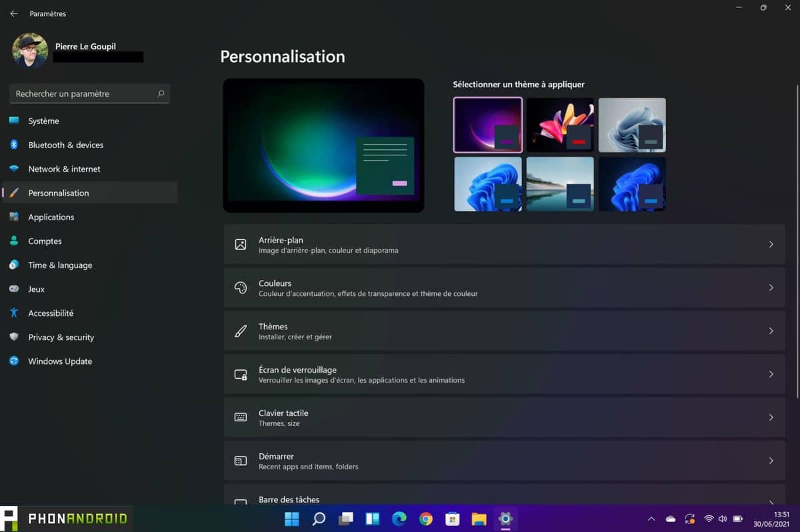Go back with the arrow beside Paramètres

(x=14, y=13)
